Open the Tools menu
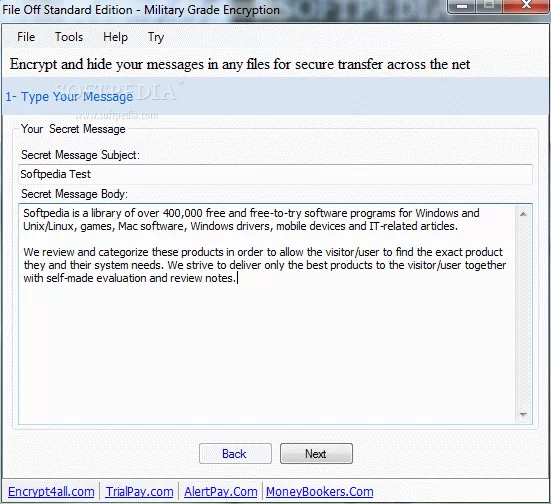 pyautogui.click(x=69, y=37)
